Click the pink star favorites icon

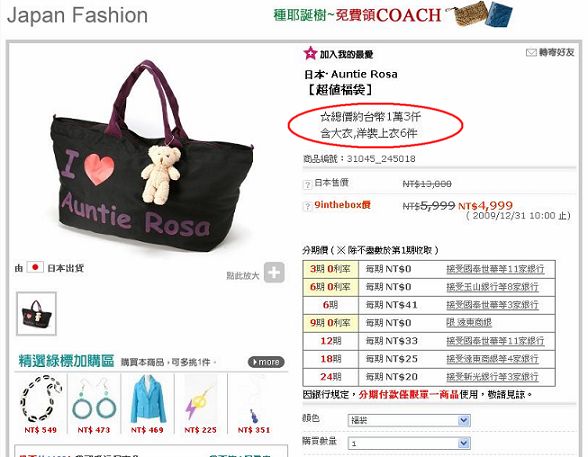click(310, 53)
